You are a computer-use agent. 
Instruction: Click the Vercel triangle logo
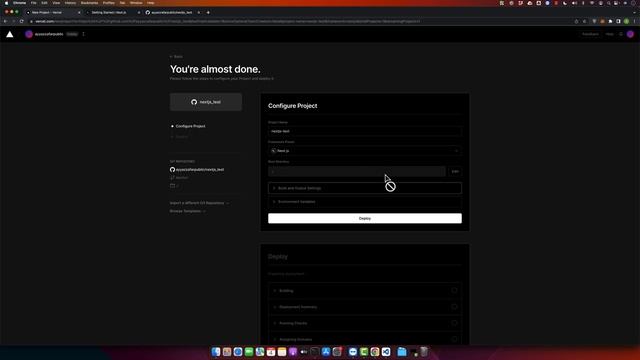coord(10,34)
